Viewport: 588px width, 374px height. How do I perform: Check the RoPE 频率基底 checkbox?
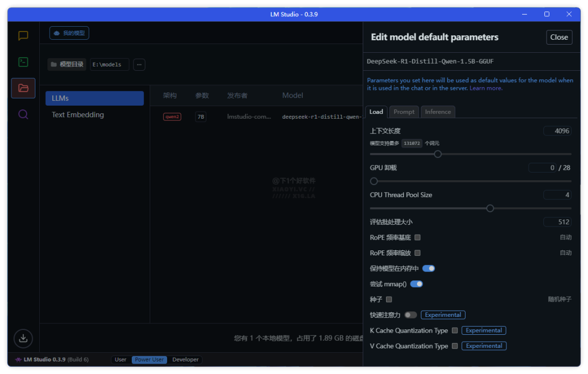coord(418,237)
